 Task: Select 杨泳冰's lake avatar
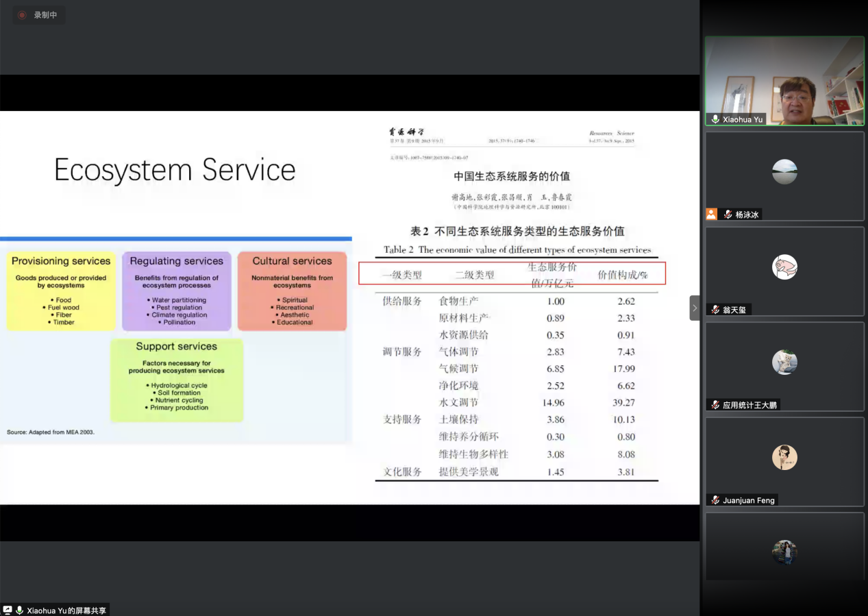click(x=784, y=171)
